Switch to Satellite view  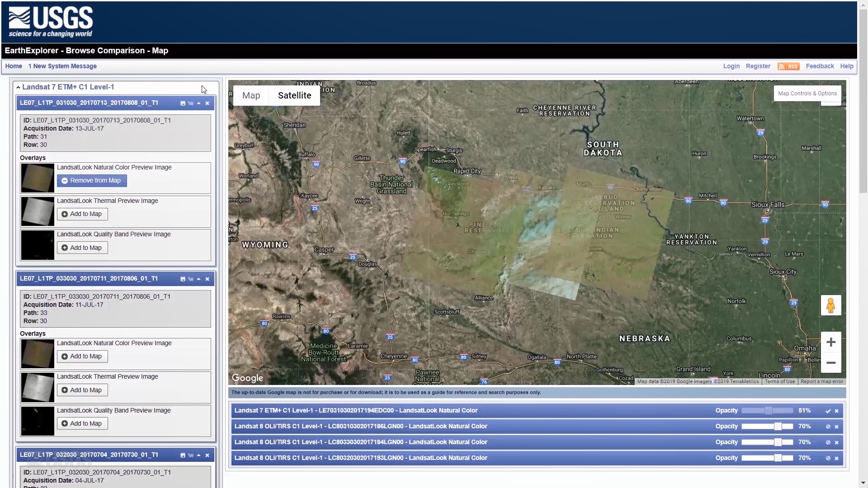294,95
